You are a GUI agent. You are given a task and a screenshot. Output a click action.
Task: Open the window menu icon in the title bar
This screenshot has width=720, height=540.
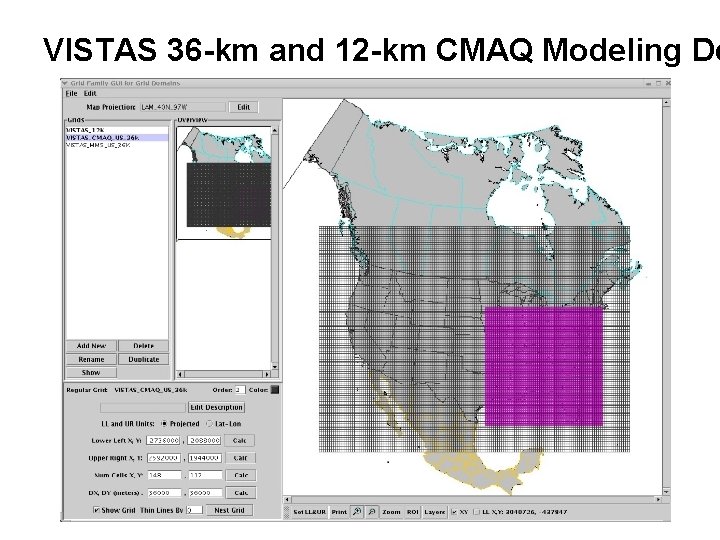coord(65,83)
